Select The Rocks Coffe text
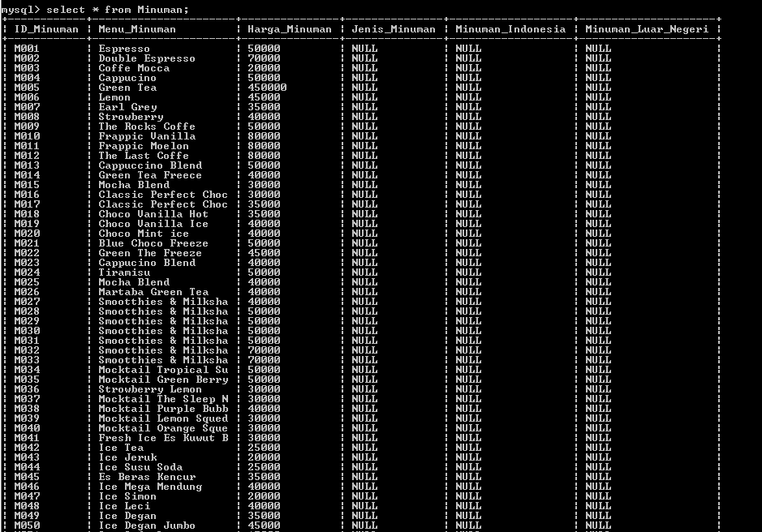This screenshot has height=532, width=762. [147, 127]
